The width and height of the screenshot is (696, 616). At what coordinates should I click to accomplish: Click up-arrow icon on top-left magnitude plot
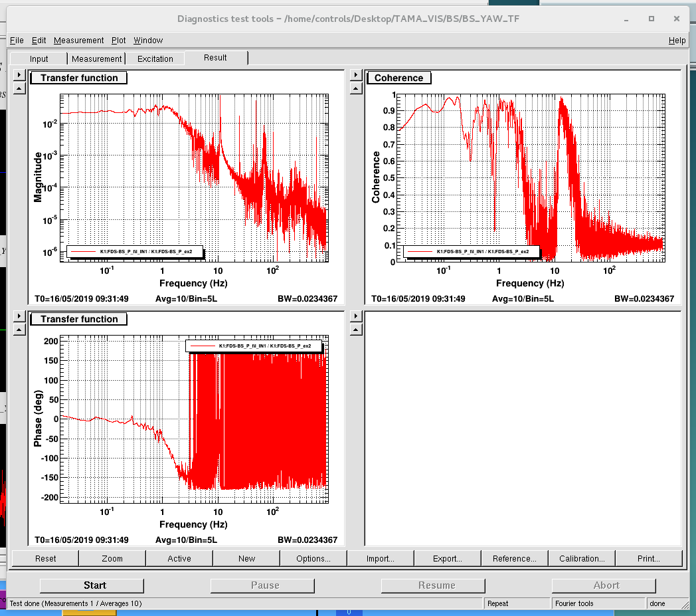(x=19, y=87)
